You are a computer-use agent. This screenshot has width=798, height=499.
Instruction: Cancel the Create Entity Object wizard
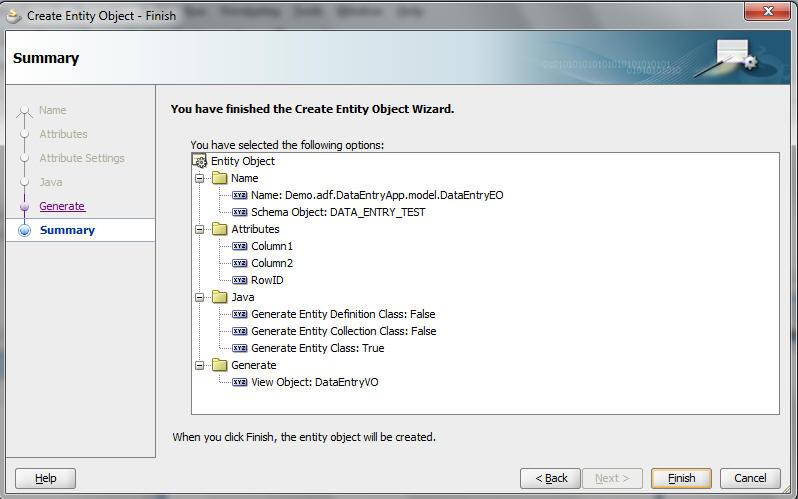click(750, 478)
